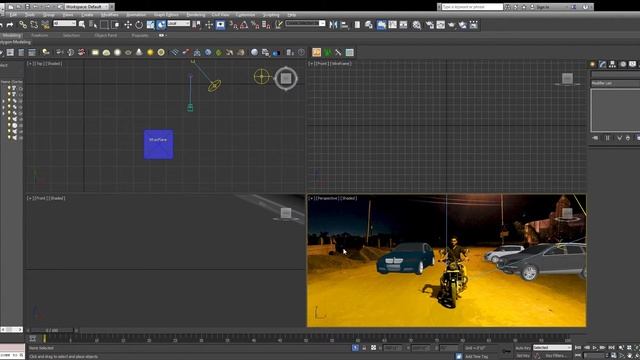Click the Unlink Selection icon
The image size is (640, 360).
tap(34, 25)
